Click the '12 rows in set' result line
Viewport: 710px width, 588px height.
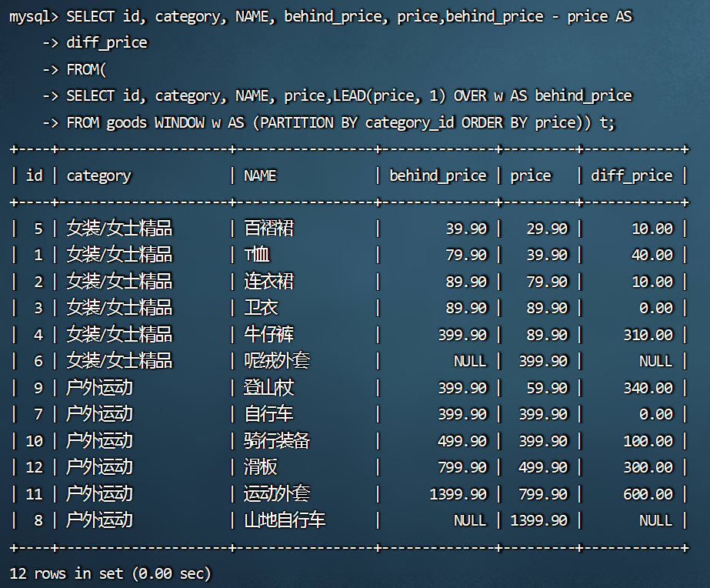[110, 573]
